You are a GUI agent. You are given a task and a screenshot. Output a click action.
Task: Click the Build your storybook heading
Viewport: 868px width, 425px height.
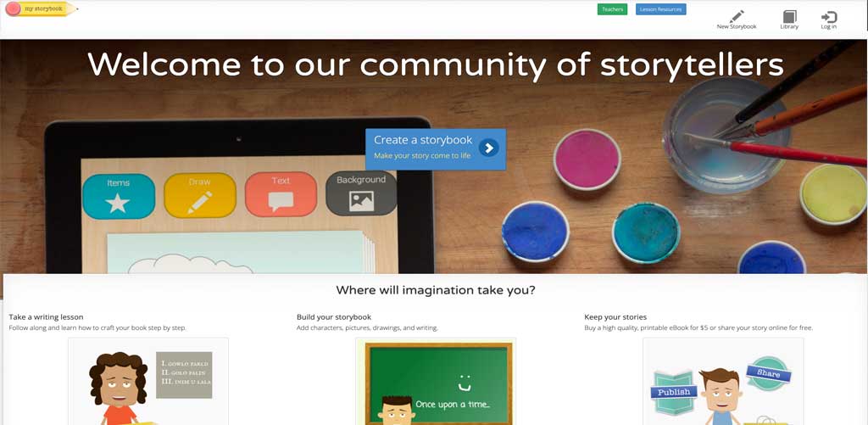click(x=334, y=317)
